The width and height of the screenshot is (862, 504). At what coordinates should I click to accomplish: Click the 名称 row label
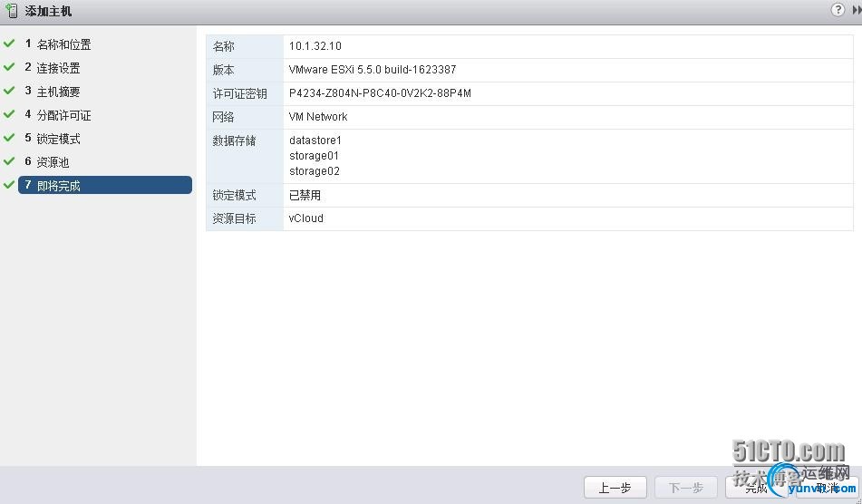coord(223,47)
